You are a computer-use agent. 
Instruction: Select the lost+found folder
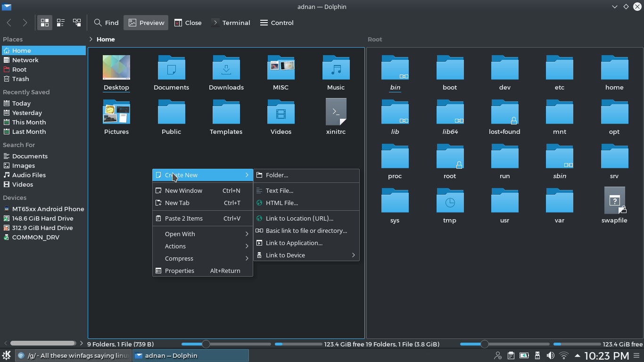coord(504,112)
